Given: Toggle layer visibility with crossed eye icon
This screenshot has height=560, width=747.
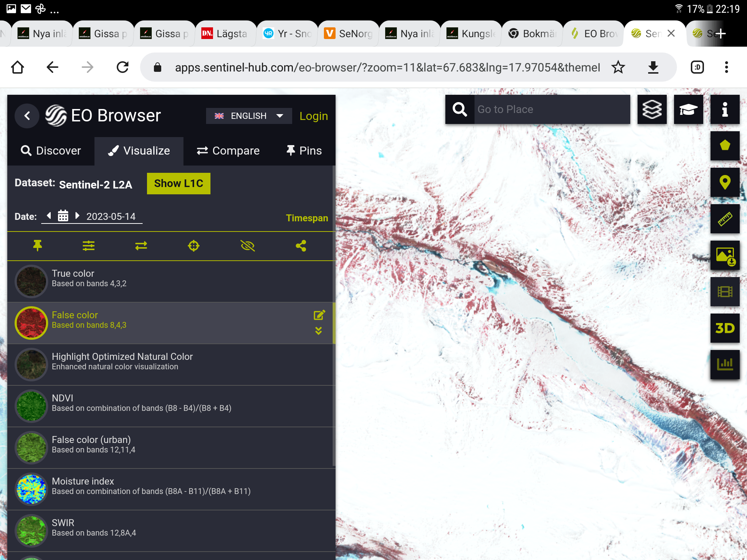Looking at the screenshot, I should pyautogui.click(x=248, y=246).
